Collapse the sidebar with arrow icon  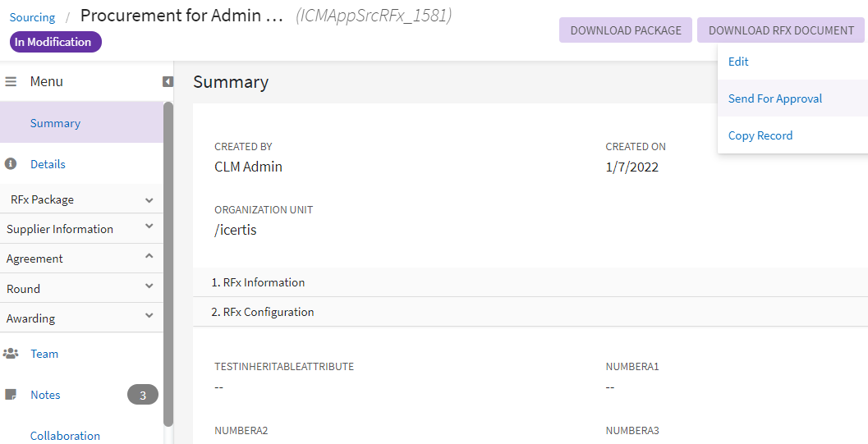tap(168, 82)
